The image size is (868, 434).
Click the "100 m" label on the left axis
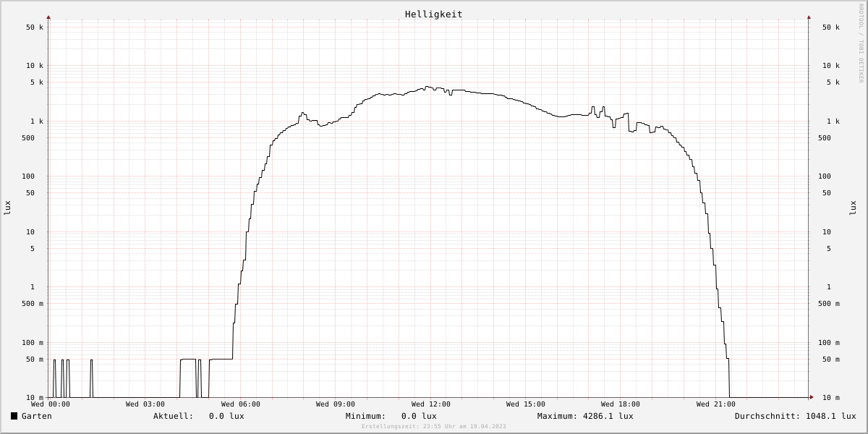tap(32, 343)
